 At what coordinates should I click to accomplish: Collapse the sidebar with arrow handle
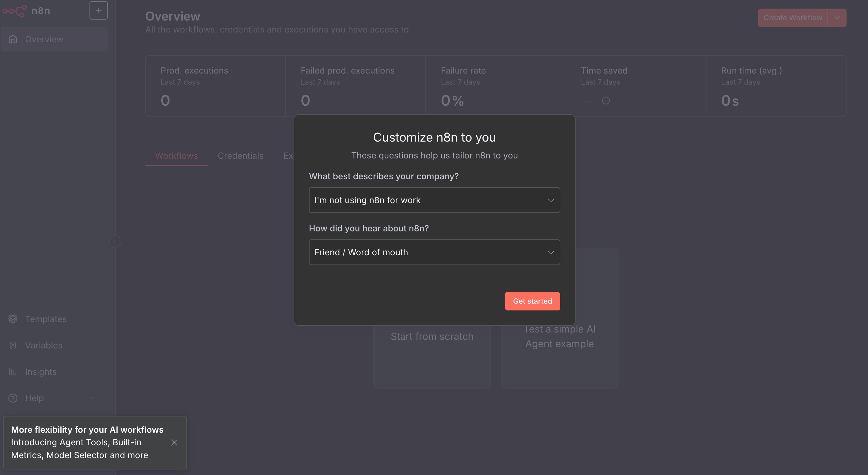[115, 241]
